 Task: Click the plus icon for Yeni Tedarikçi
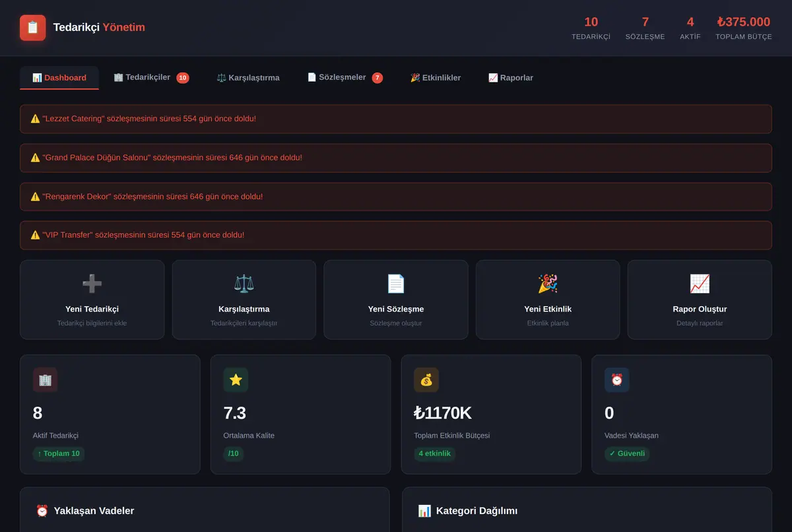pos(92,284)
